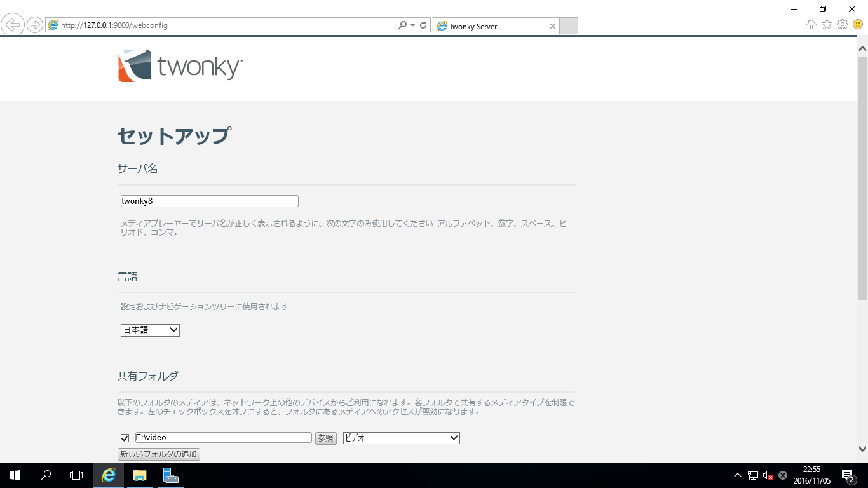Open Favorites with the star icon
The height and width of the screenshot is (488, 868).
(x=827, y=25)
